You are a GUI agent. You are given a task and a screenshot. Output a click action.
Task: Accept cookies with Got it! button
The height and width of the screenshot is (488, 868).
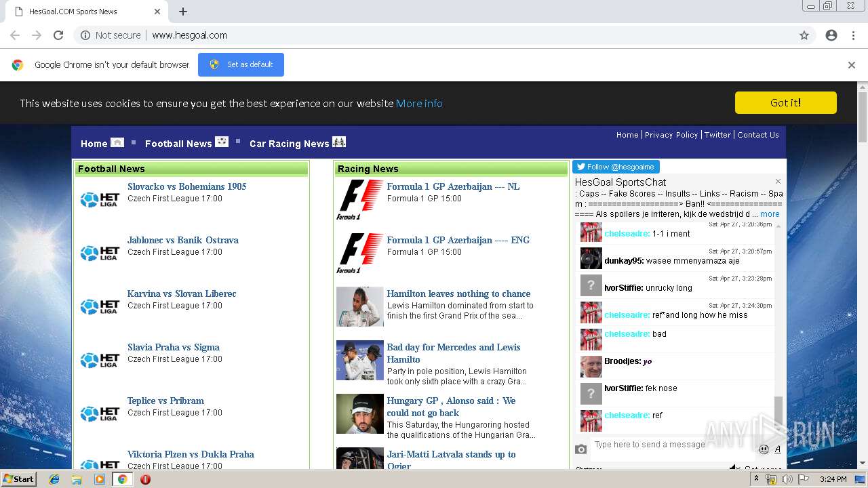786,102
